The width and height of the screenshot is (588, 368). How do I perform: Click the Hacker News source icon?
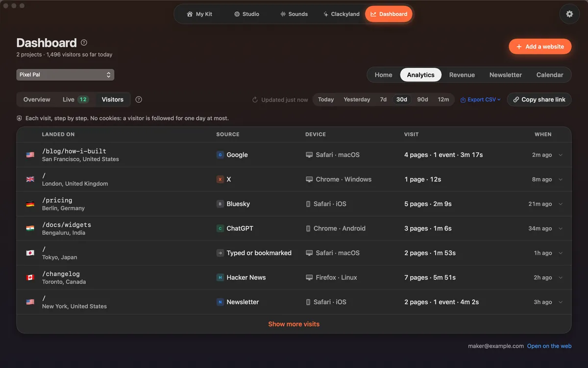pos(220,278)
